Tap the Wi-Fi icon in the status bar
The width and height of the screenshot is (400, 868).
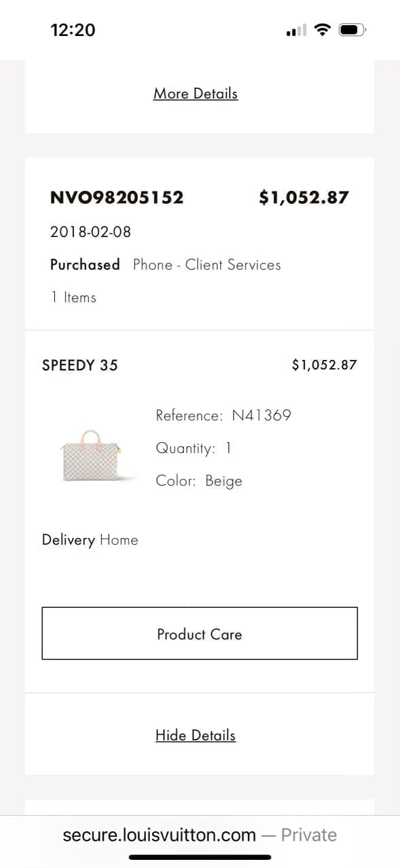pyautogui.click(x=323, y=30)
